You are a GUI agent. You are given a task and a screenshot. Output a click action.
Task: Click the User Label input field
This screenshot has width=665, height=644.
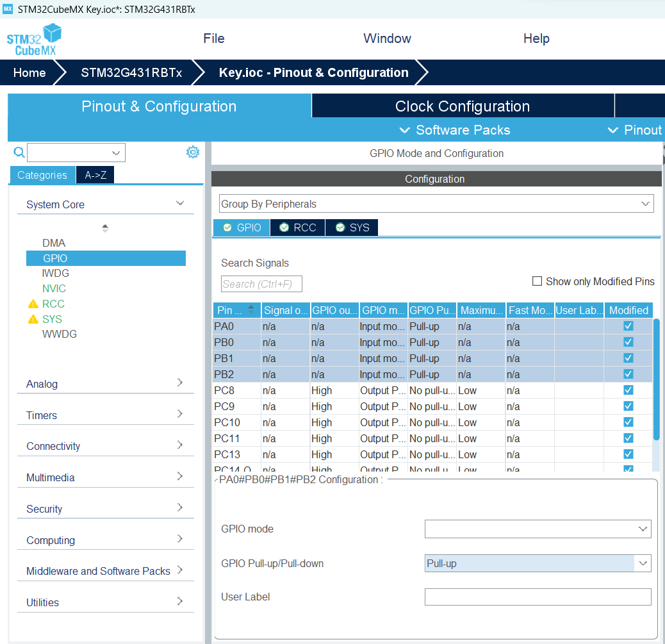(538, 597)
